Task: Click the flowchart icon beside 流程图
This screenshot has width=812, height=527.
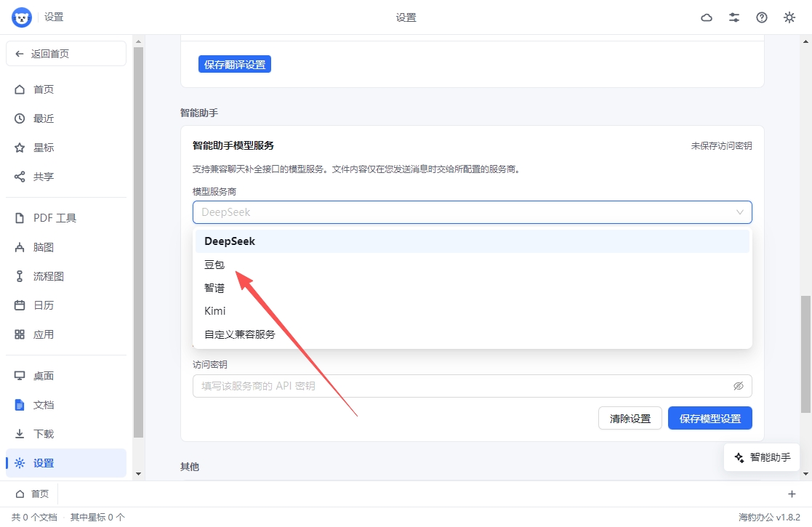Action: click(20, 276)
